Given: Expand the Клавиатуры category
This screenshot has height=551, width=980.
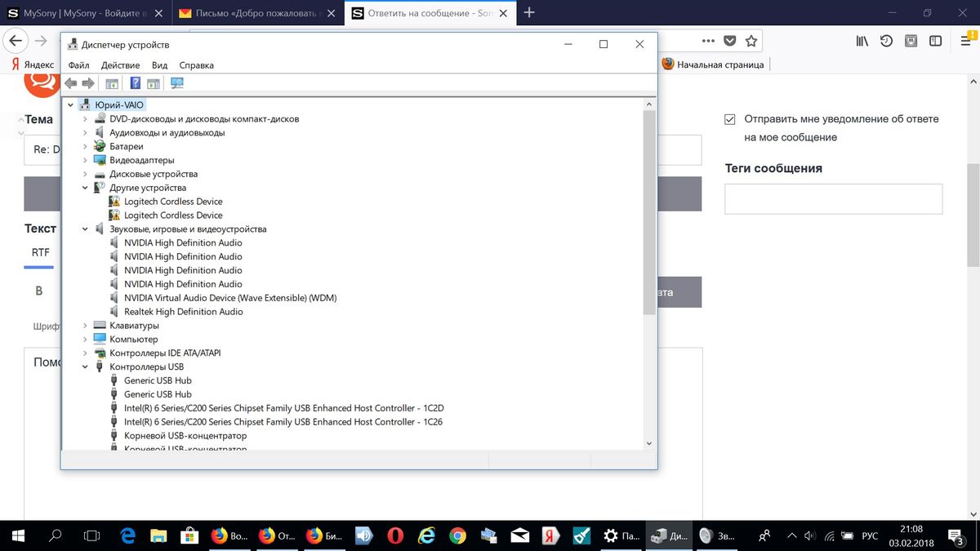Looking at the screenshot, I should click(x=86, y=326).
